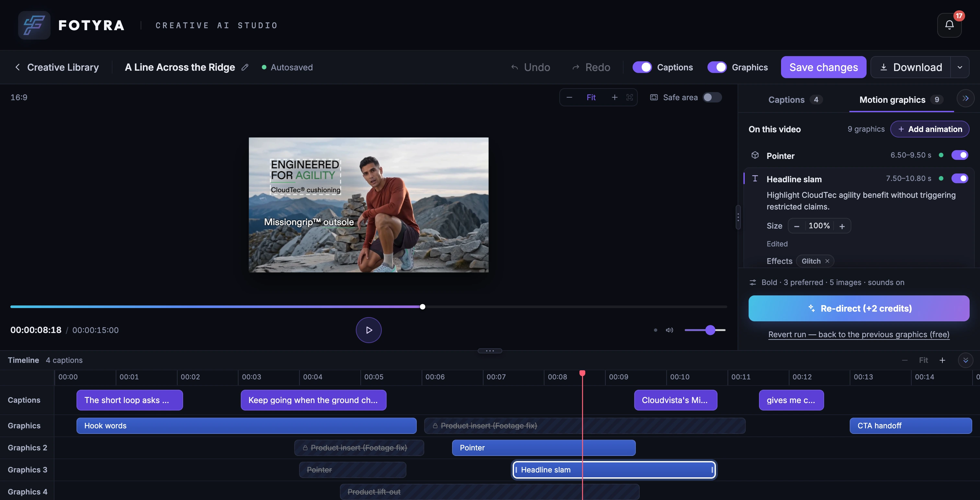Click the fullscreen preview icon

click(x=630, y=97)
